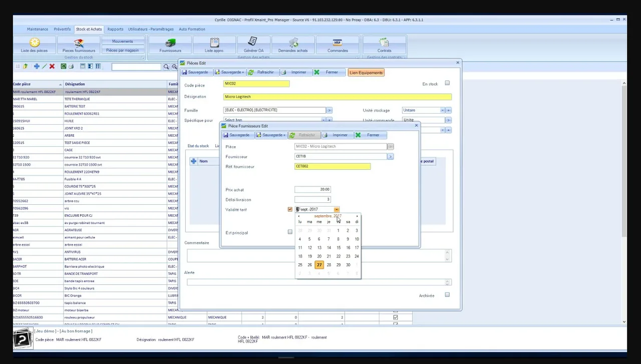Screen dimensions: 641x364
Task: Open the Rapports tab
Action: tap(115, 29)
